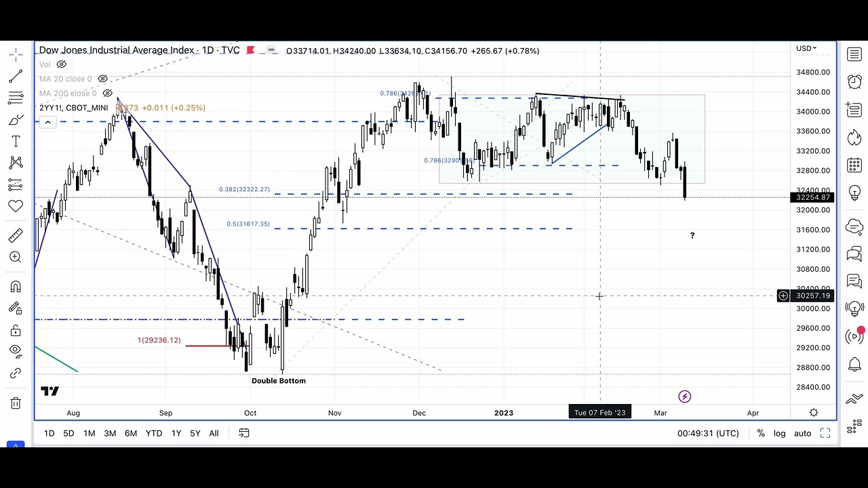This screenshot has height=488, width=868.
Task: Activate the zoom in tool
Action: click(16, 257)
